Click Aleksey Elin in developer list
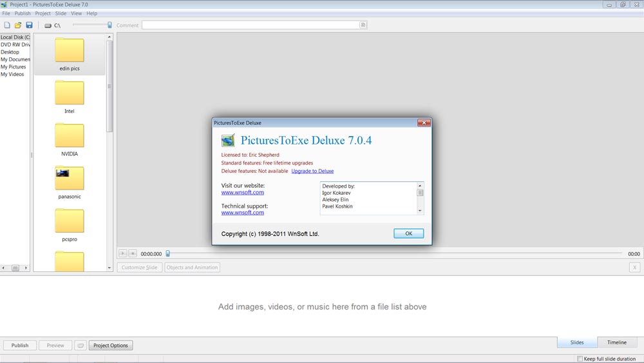Screen dimensions: 644x363 (335, 199)
